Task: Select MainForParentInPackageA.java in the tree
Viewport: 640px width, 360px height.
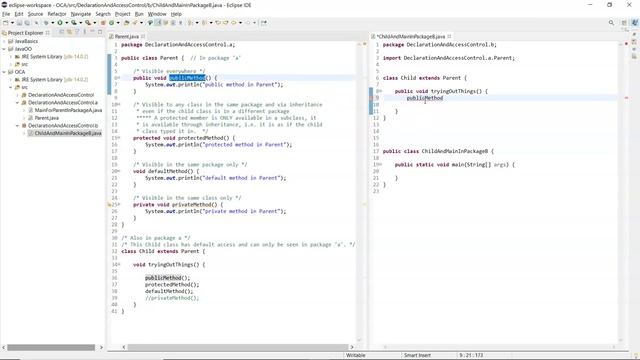Action: [x=68, y=110]
